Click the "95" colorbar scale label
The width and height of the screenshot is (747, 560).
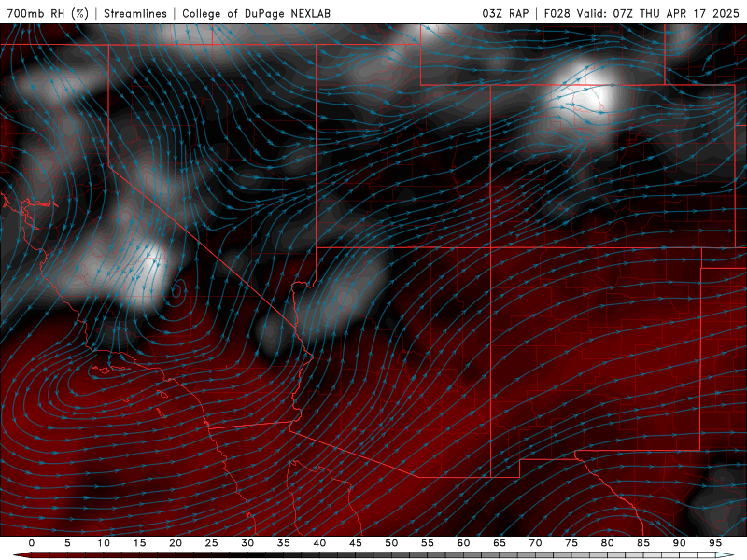tap(715, 543)
